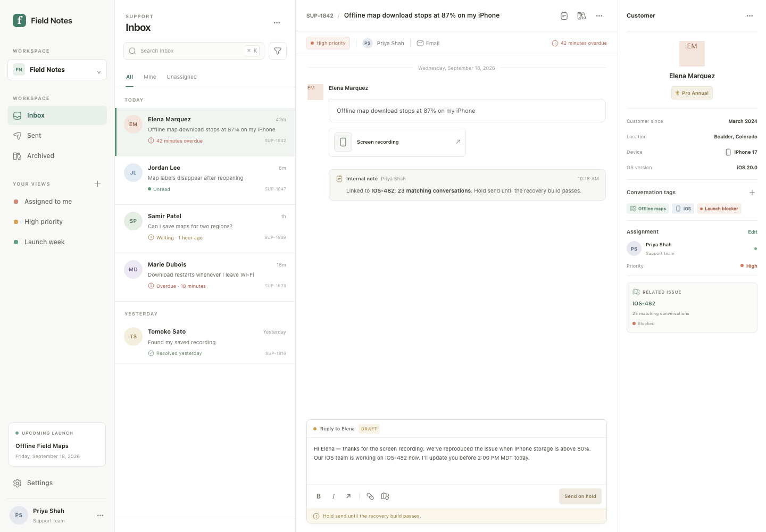Viewport: 766px width, 532px height.
Task: Click the map-book icon in reply toolbar
Action: click(385, 496)
